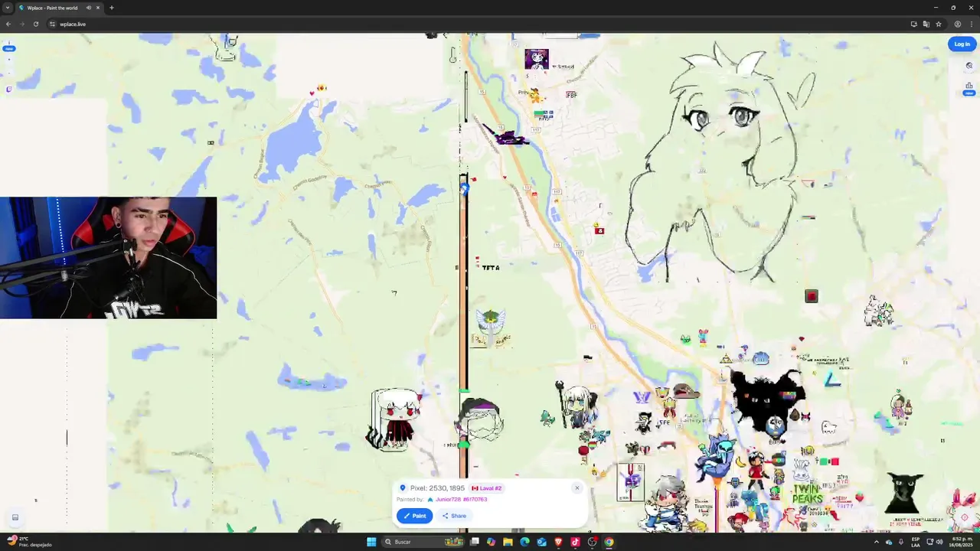Open File Explorer from taskbar
This screenshot has height=551, width=980.
[508, 542]
